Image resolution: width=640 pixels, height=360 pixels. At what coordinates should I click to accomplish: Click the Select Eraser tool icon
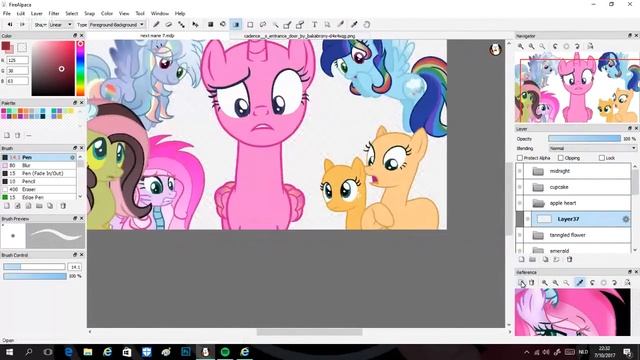click(300, 24)
